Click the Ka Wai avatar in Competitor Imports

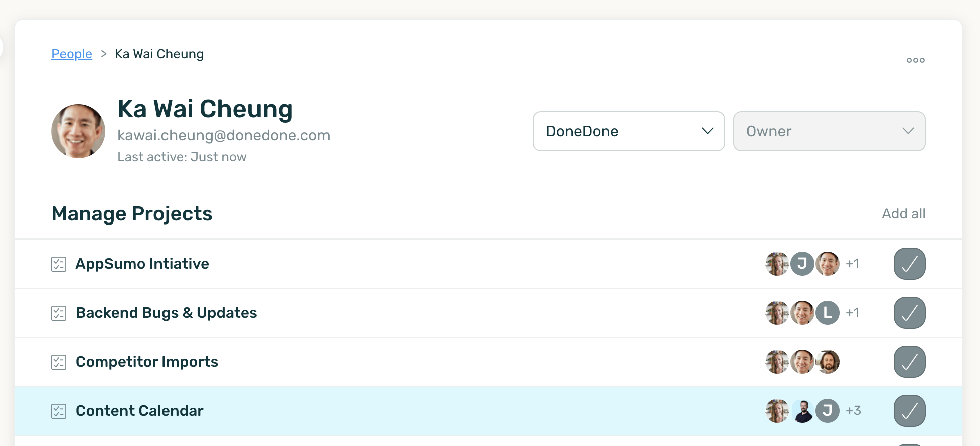[802, 362]
